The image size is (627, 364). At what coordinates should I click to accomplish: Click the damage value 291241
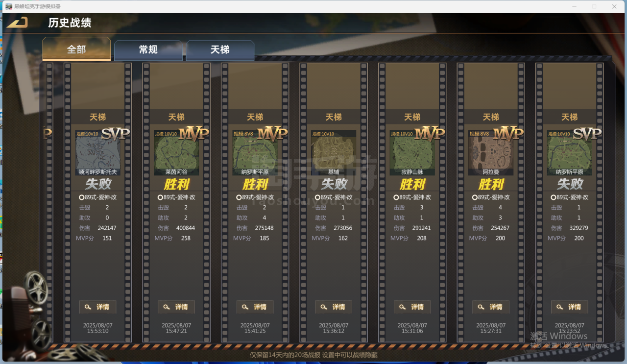pos(421,228)
